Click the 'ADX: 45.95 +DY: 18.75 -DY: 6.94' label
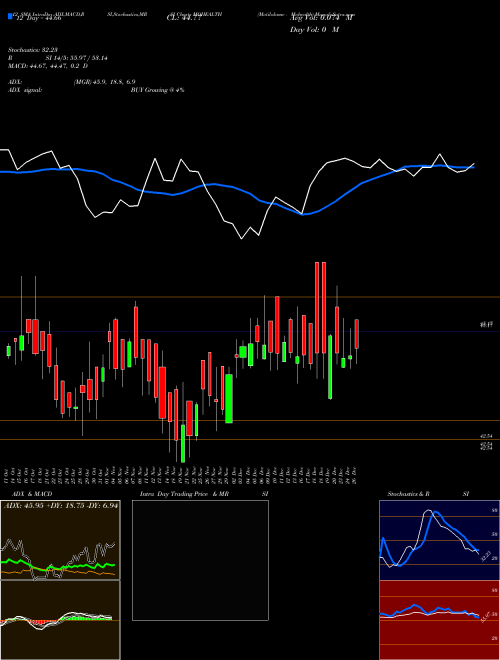Viewport: 500px width, 660px height. [61, 505]
